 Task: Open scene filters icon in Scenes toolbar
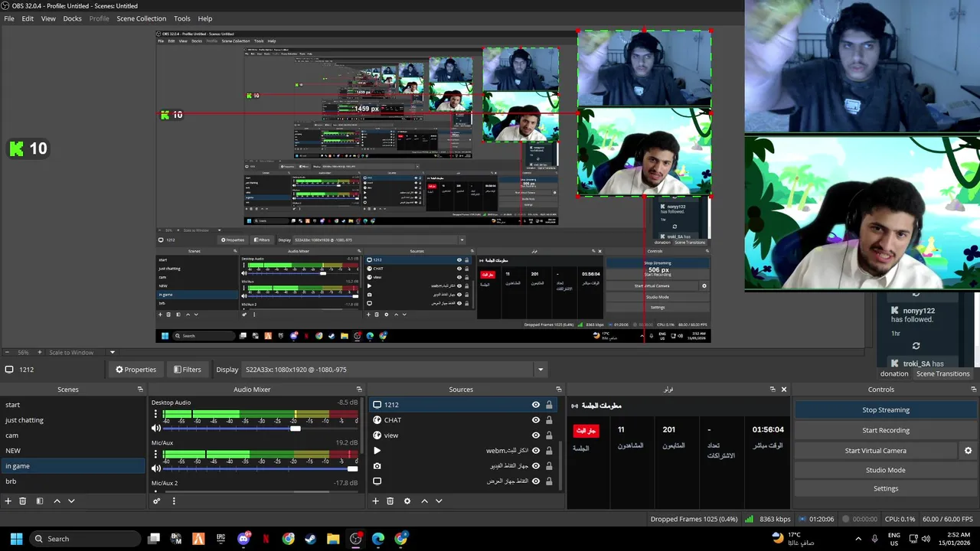[x=40, y=501]
